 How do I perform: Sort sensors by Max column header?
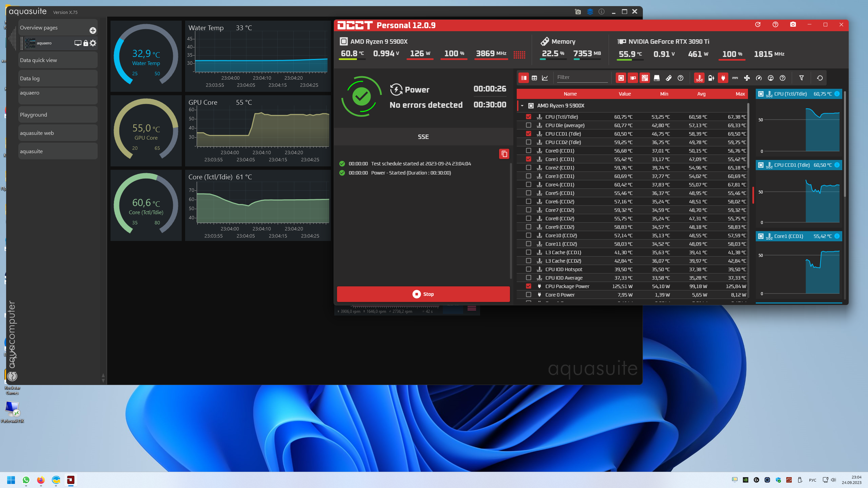click(x=740, y=94)
